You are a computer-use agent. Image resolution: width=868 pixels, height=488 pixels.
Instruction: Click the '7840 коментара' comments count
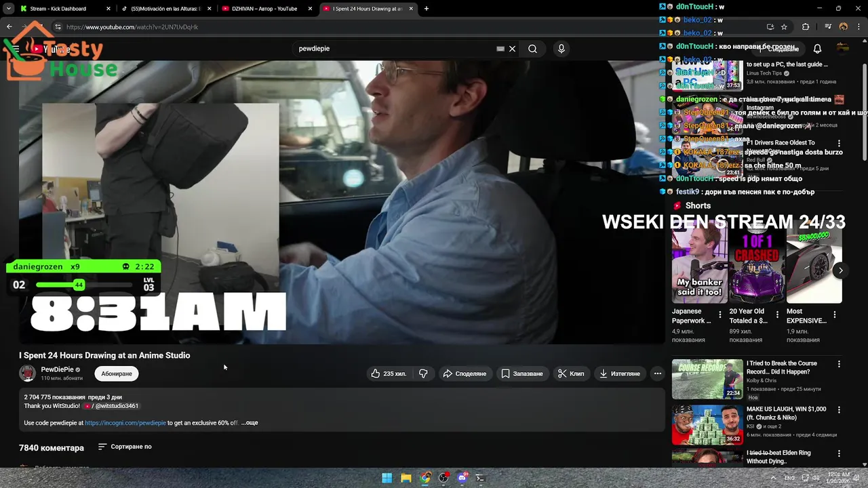52,448
